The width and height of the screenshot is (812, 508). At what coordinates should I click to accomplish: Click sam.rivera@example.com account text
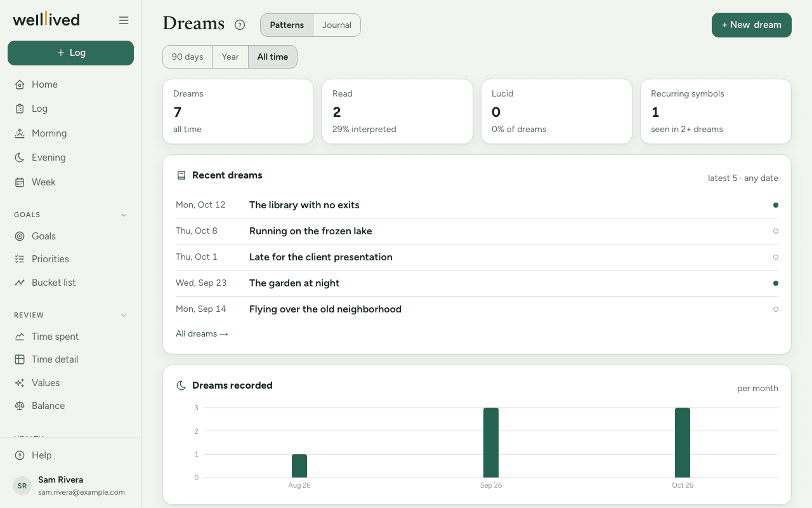tap(81, 492)
